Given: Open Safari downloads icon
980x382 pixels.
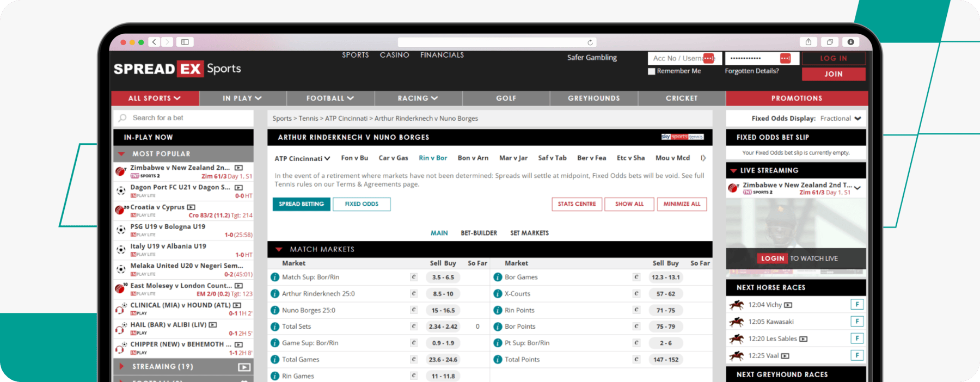Looking at the screenshot, I should pyautogui.click(x=850, y=42).
